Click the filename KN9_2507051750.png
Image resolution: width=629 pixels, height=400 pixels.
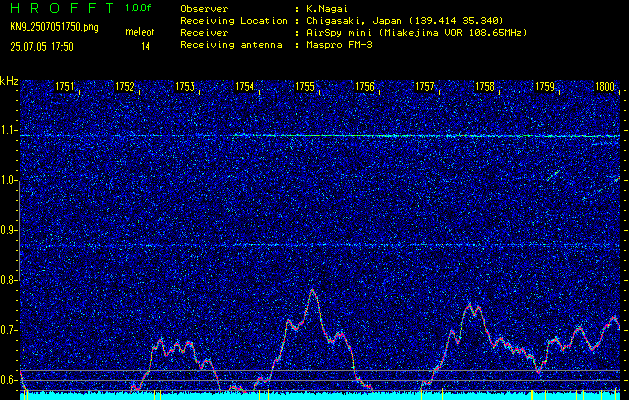click(x=54, y=27)
